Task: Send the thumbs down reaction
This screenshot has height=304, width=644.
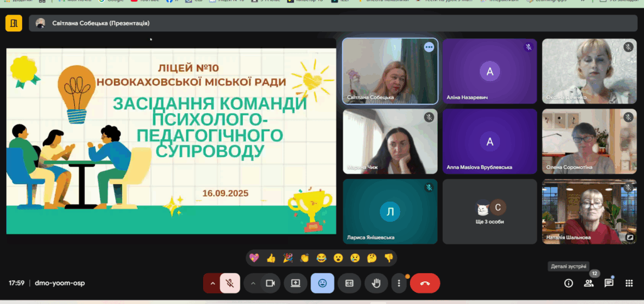Action: coord(389,258)
